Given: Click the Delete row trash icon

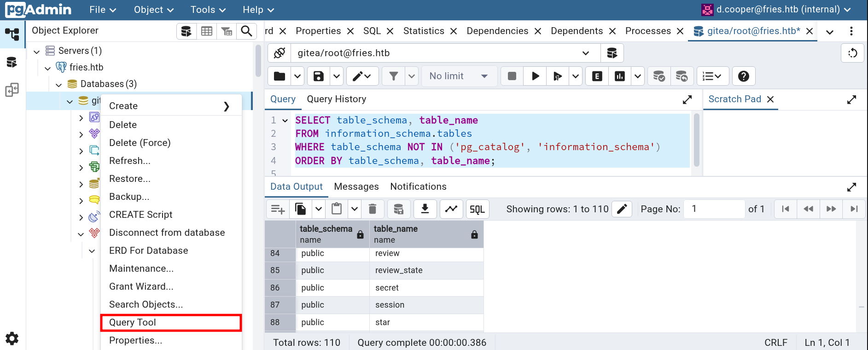Looking at the screenshot, I should click(x=373, y=209).
